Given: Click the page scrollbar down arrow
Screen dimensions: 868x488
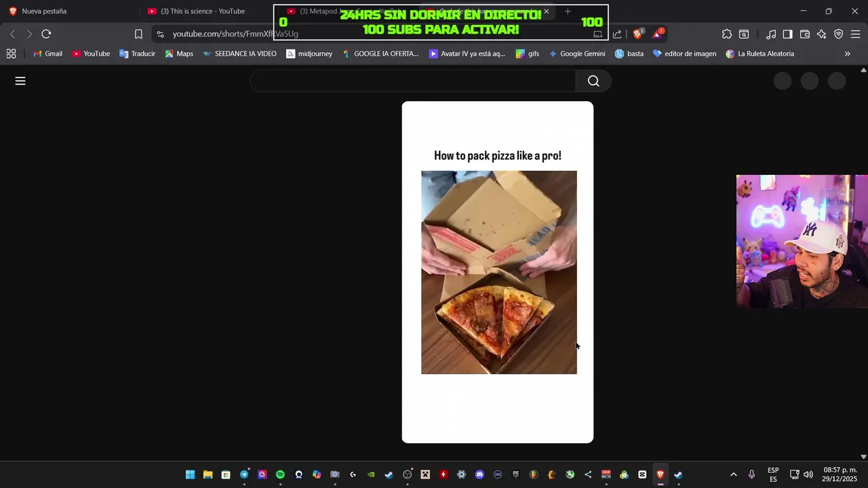Looking at the screenshot, I should point(863,457).
